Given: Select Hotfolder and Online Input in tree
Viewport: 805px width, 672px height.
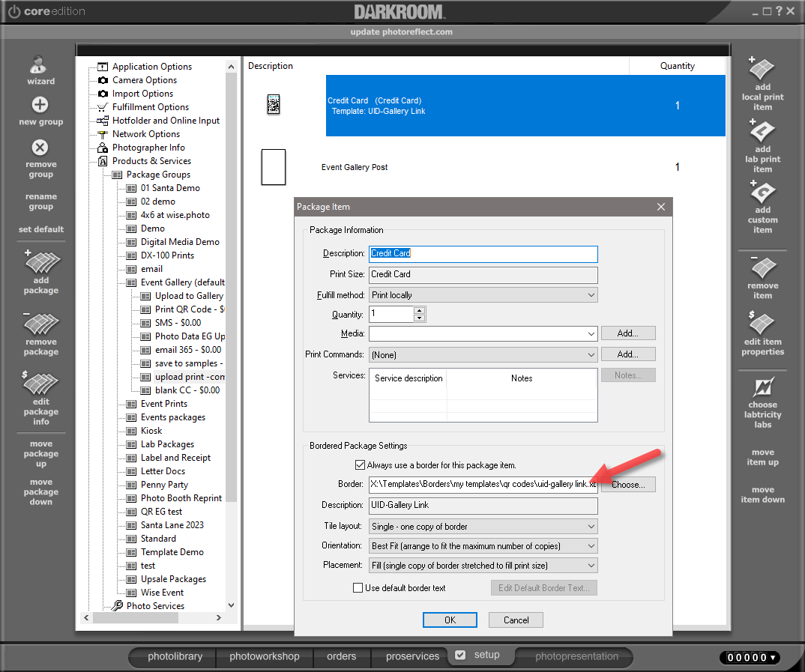Looking at the screenshot, I should [x=166, y=121].
